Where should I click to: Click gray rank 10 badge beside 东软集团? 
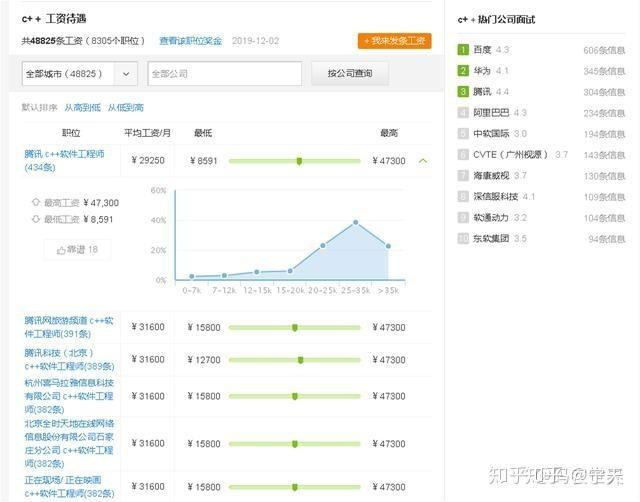[x=463, y=238]
